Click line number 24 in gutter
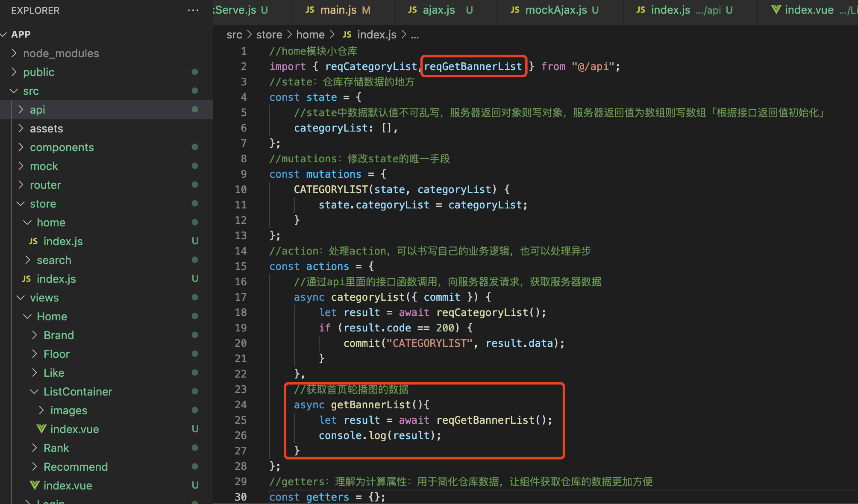 [x=241, y=404]
